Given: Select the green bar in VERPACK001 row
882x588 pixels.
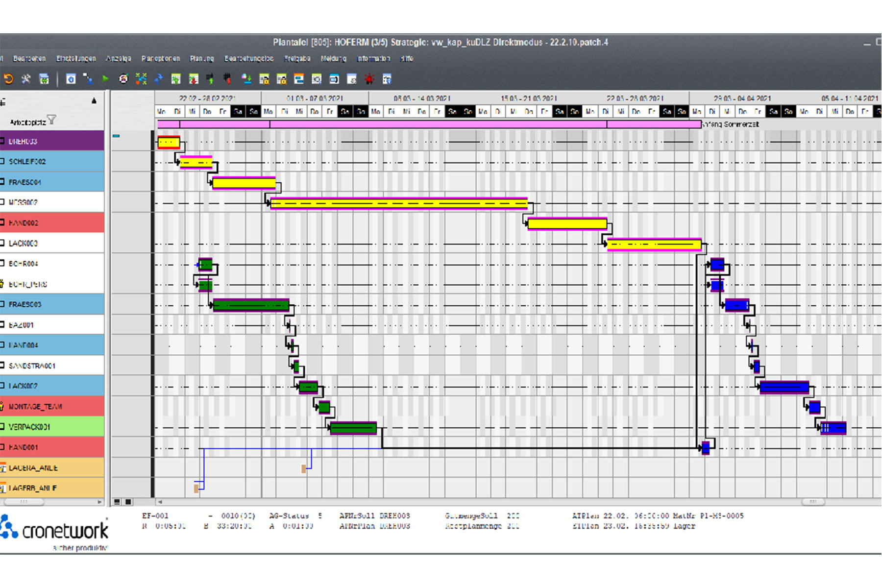Looking at the screenshot, I should pyautogui.click(x=353, y=428).
